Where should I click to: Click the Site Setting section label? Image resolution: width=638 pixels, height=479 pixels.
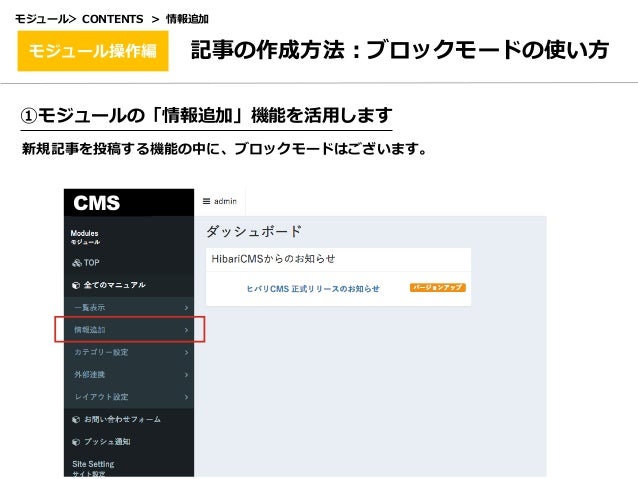point(93,464)
